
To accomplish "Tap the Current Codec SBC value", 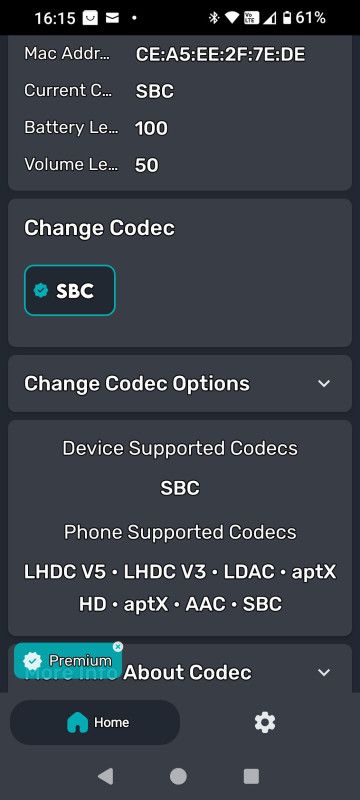I will 155,92.
